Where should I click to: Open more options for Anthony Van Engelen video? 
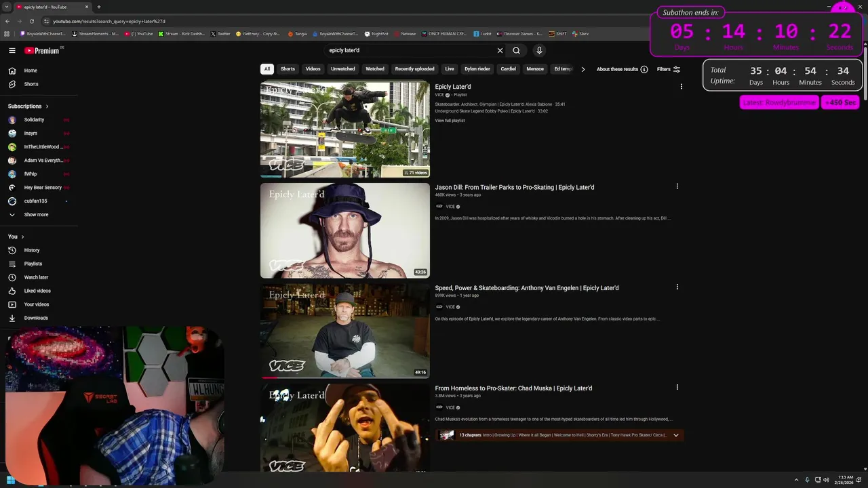click(677, 287)
